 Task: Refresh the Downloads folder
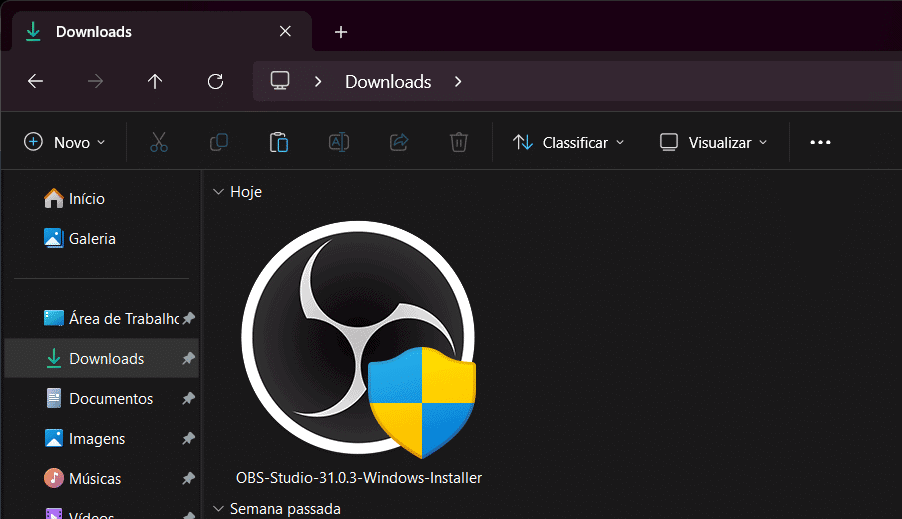(x=215, y=82)
